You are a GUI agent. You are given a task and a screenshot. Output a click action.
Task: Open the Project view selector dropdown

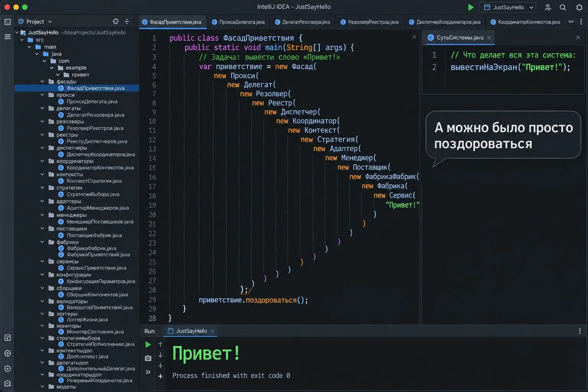pos(35,22)
